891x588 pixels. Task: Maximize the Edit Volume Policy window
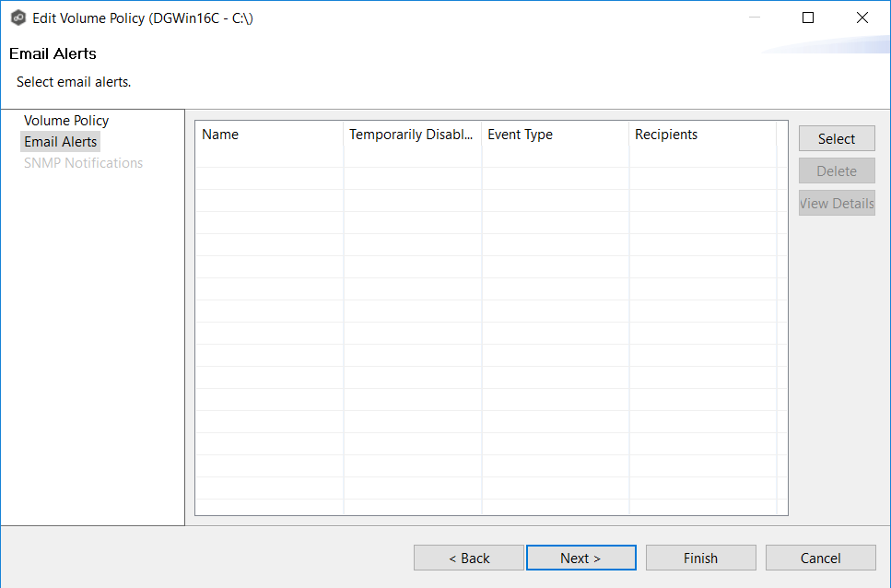808,18
